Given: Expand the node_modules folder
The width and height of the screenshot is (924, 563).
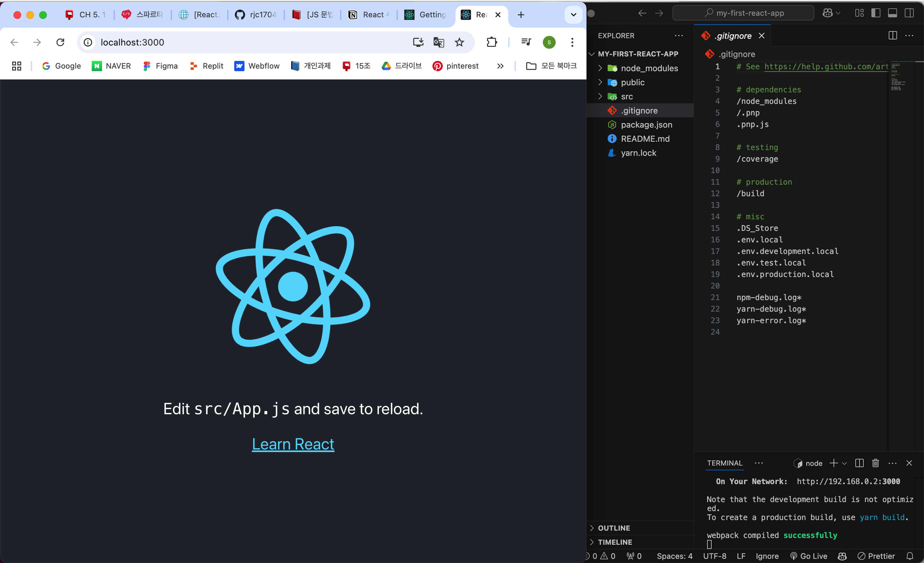Looking at the screenshot, I should 649,68.
